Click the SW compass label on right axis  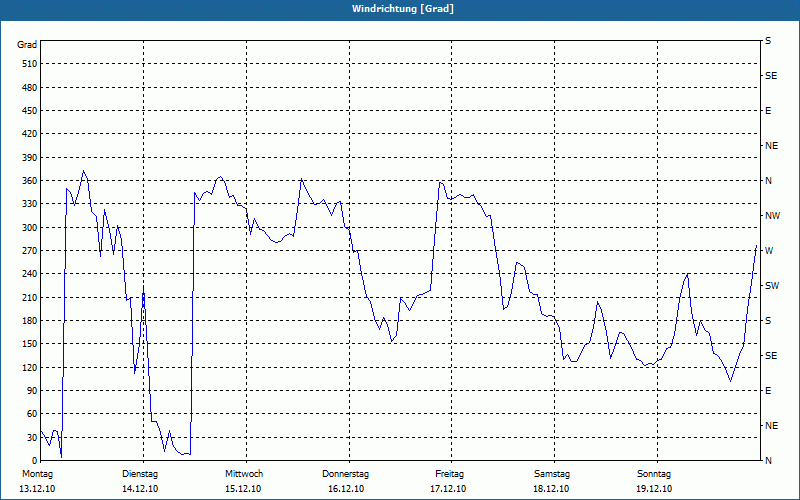(x=772, y=286)
